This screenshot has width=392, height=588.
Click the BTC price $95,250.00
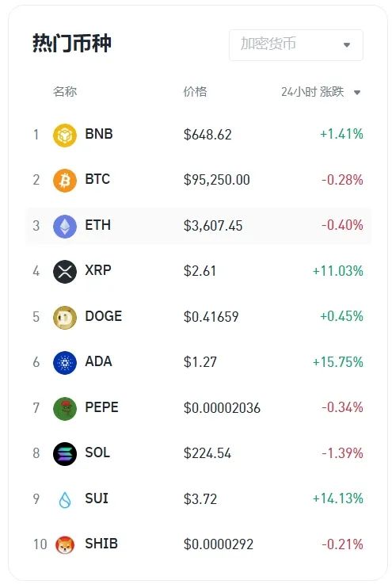pos(217,180)
